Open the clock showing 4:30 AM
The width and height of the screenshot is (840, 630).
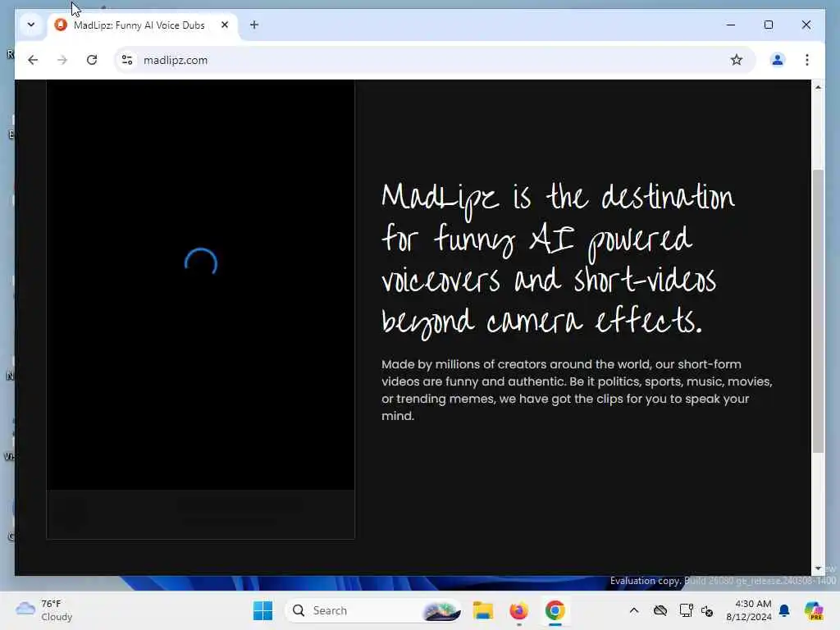(x=749, y=610)
